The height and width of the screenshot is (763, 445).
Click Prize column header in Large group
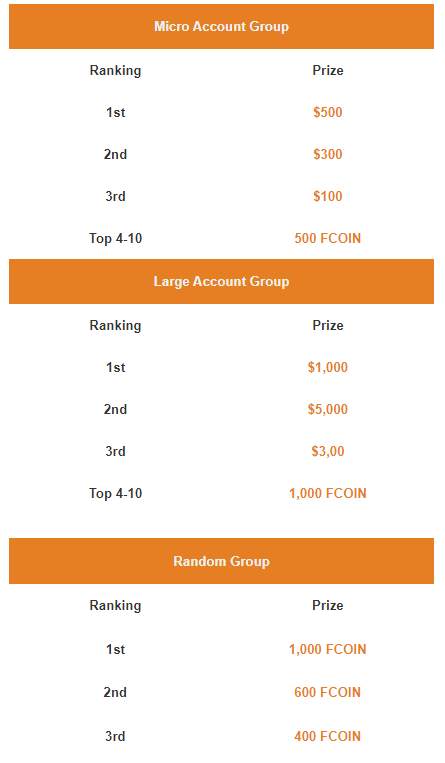click(x=328, y=325)
